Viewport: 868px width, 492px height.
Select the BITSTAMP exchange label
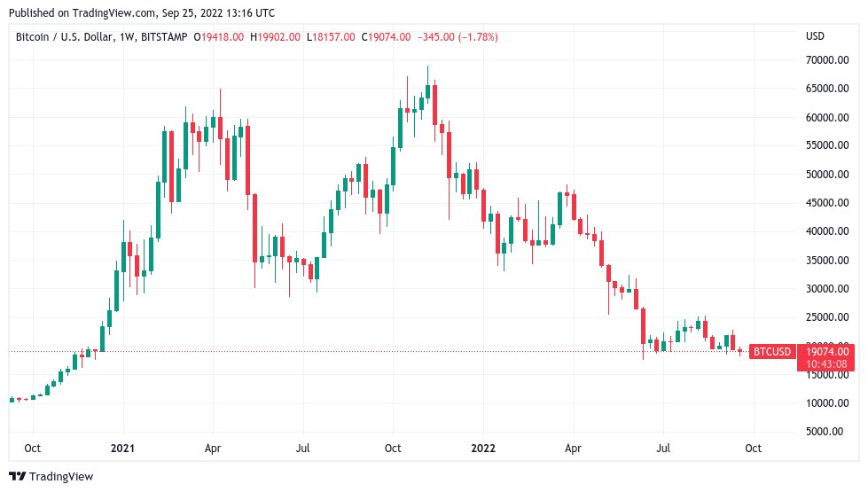tap(164, 37)
